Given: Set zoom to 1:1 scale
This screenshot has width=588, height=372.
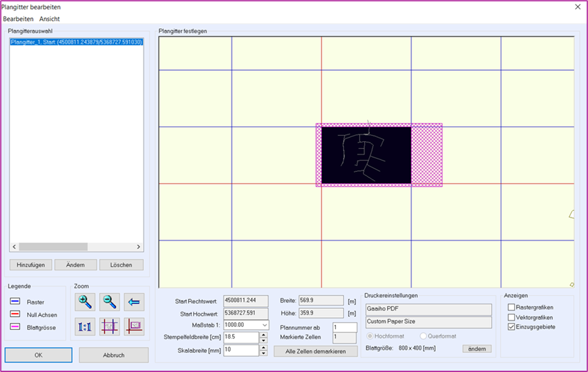Looking at the screenshot, I should point(85,327).
